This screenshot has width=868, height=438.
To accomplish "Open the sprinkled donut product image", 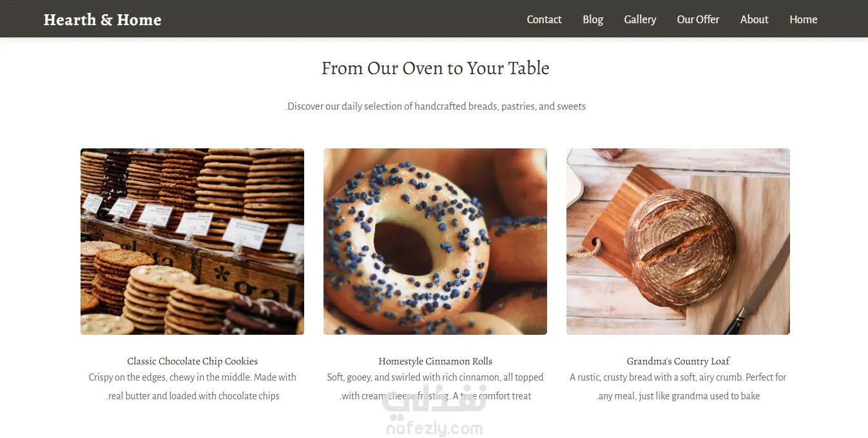I will [435, 241].
